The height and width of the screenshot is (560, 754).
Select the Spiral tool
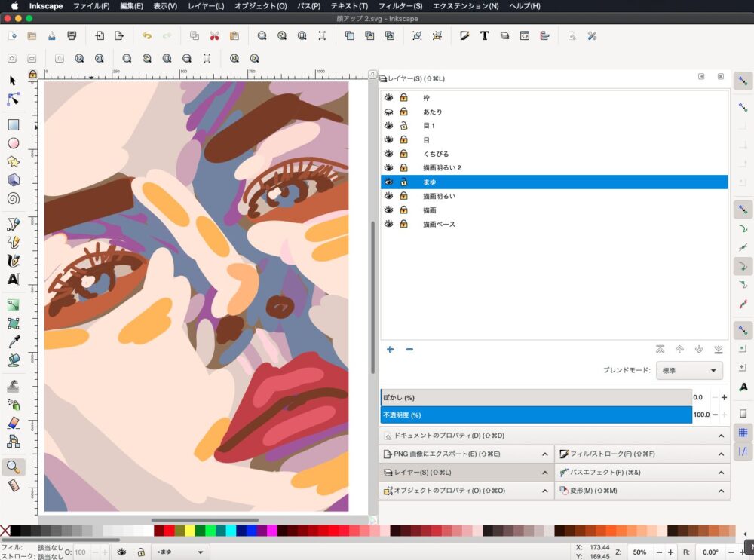click(13, 199)
